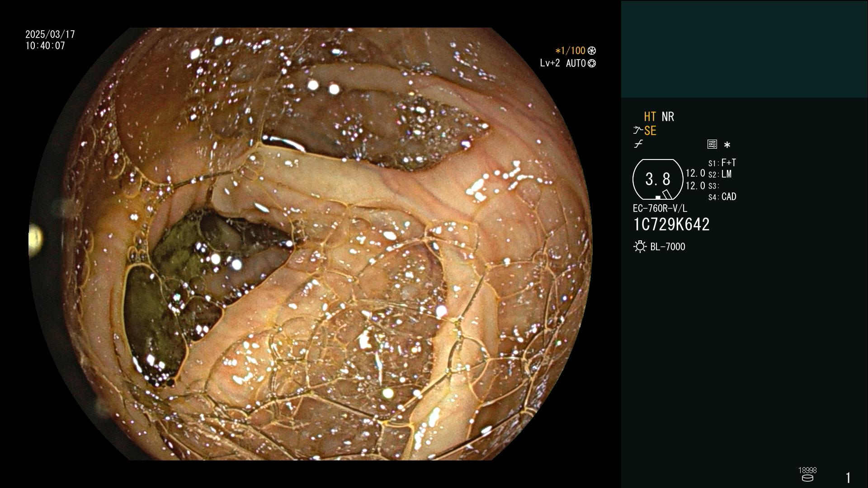The height and width of the screenshot is (488, 868).
Task: Click the time 10:40:07
Action: pos(45,46)
